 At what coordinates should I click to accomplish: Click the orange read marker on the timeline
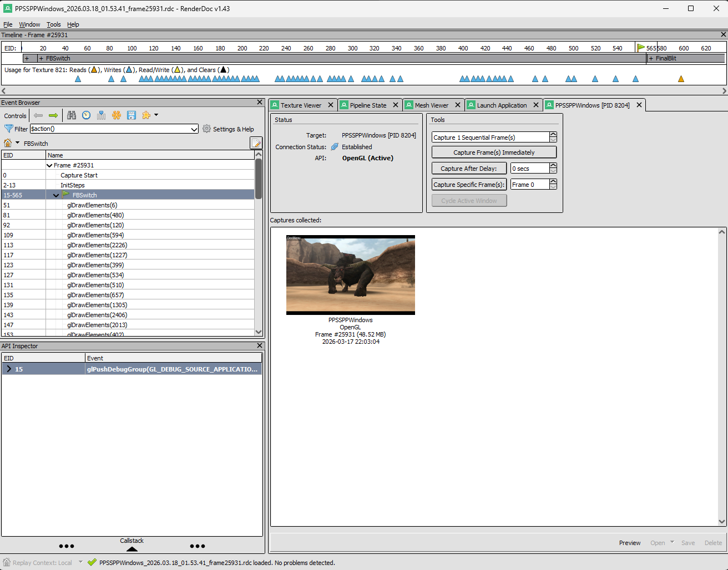pyautogui.click(x=681, y=79)
